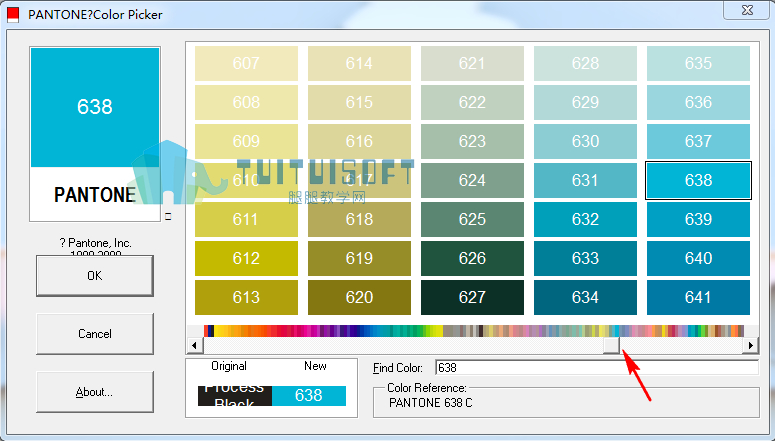Select swatch 624
775x441 pixels.
[473, 180]
